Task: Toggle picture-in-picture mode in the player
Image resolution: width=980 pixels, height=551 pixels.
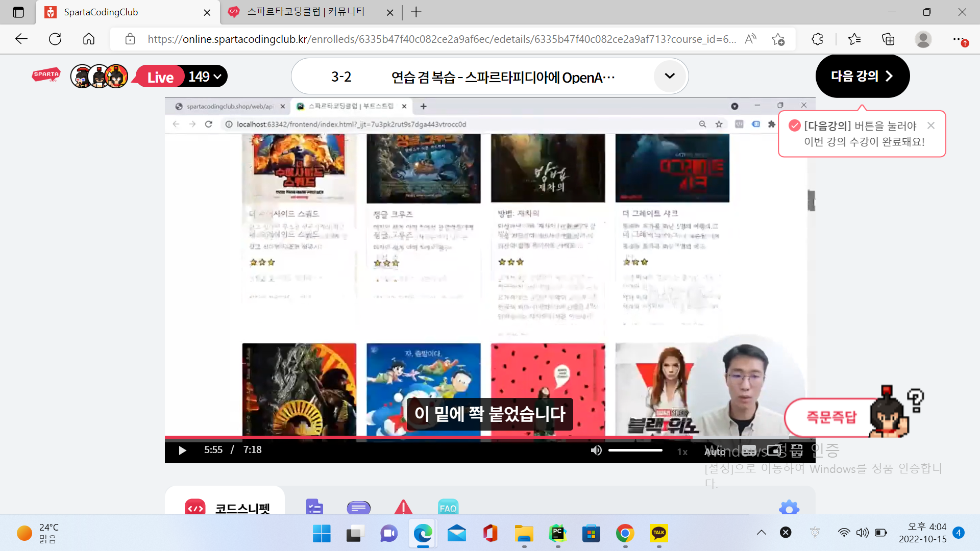Action: click(774, 450)
